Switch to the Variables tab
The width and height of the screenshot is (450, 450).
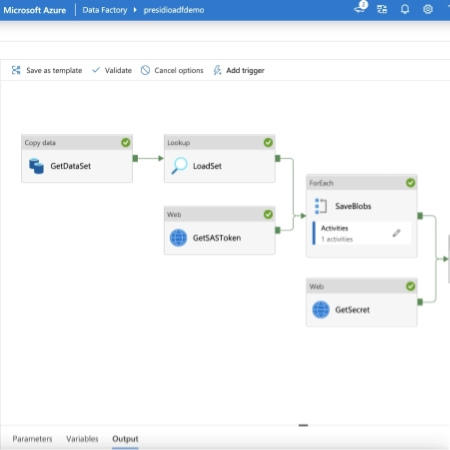[82, 439]
